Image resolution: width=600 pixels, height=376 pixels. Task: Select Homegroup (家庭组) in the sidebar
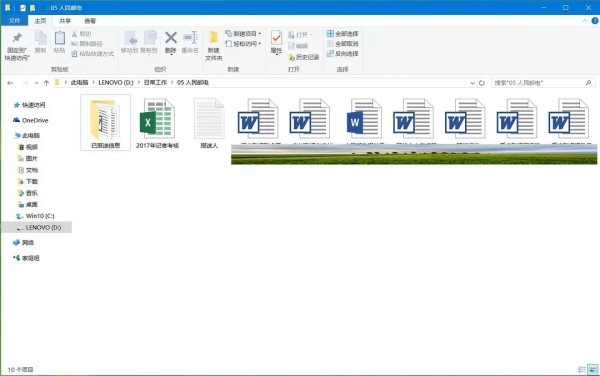click(26, 258)
